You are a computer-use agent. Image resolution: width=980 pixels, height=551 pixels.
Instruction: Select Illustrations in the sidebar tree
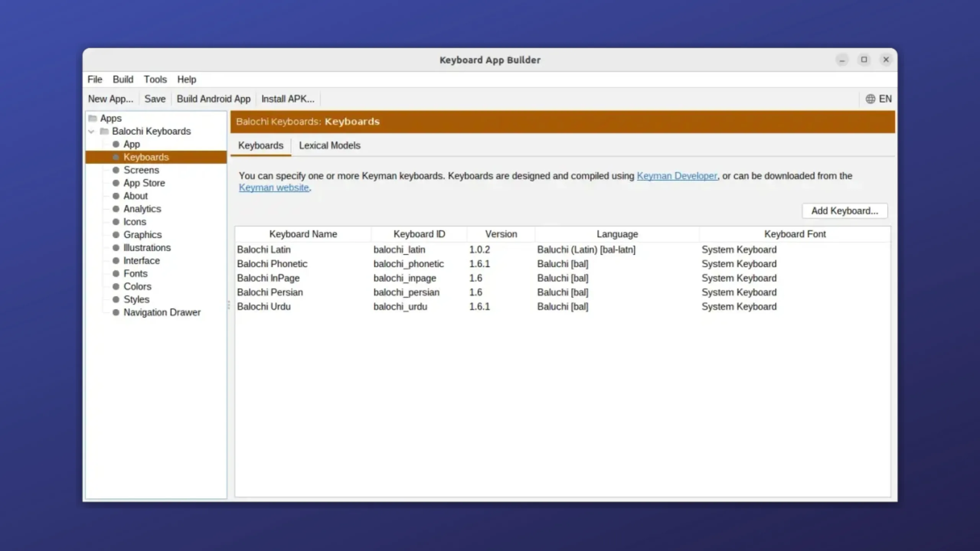click(x=147, y=248)
